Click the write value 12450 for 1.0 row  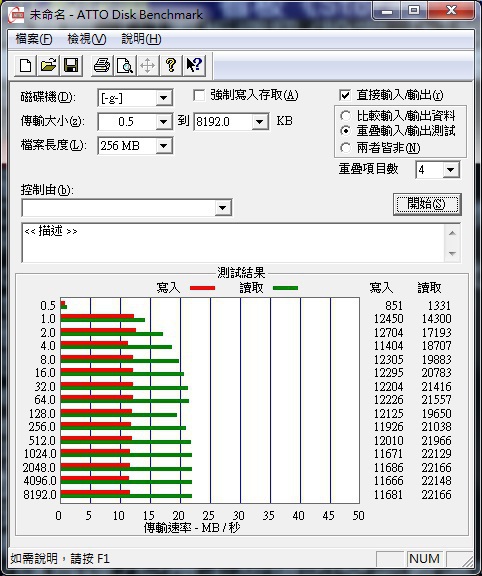click(388, 319)
